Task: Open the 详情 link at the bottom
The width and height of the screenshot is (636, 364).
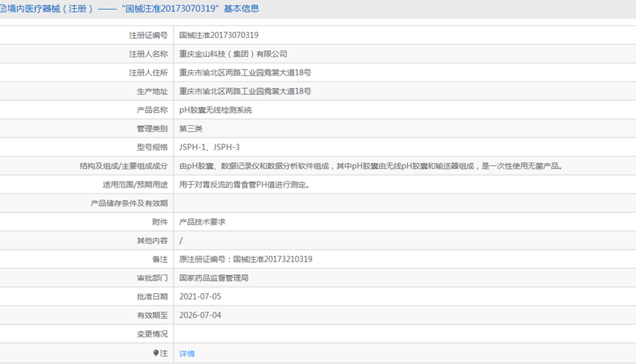Action: [187, 354]
